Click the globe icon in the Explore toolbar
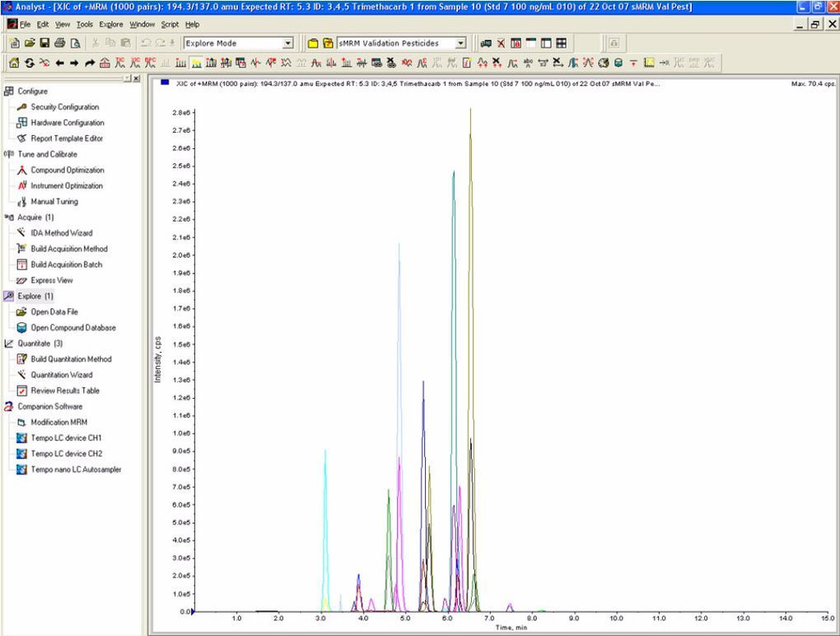The height and width of the screenshot is (636, 840). [x=604, y=63]
